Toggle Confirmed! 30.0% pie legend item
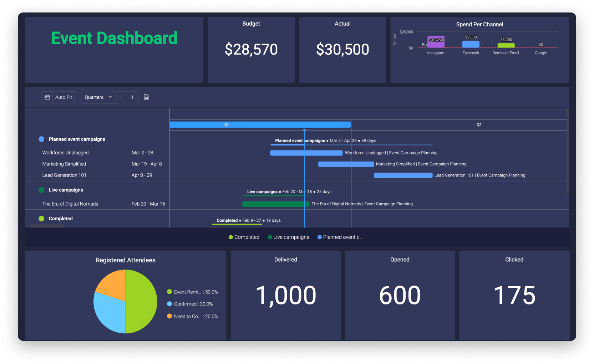The image size is (594, 364). 190,304
